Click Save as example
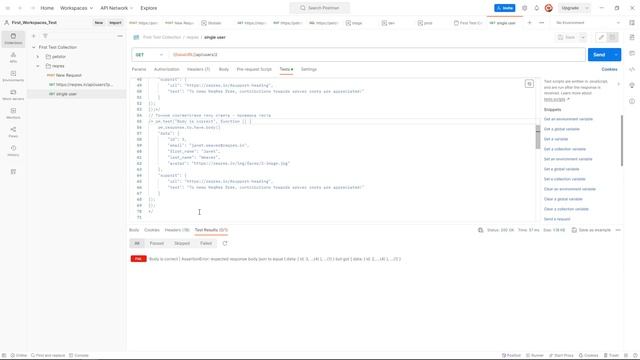Screen dimensions: 640x360 [x=591, y=230]
